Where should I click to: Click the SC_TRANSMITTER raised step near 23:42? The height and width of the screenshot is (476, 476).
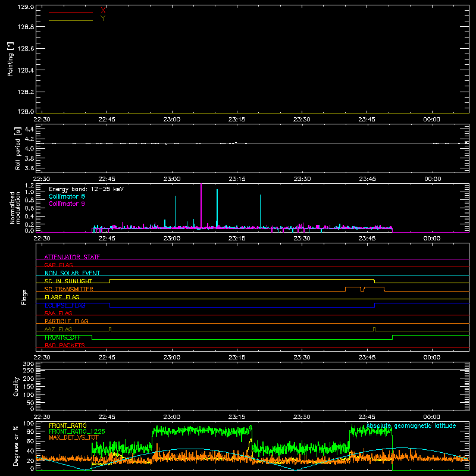(353, 287)
